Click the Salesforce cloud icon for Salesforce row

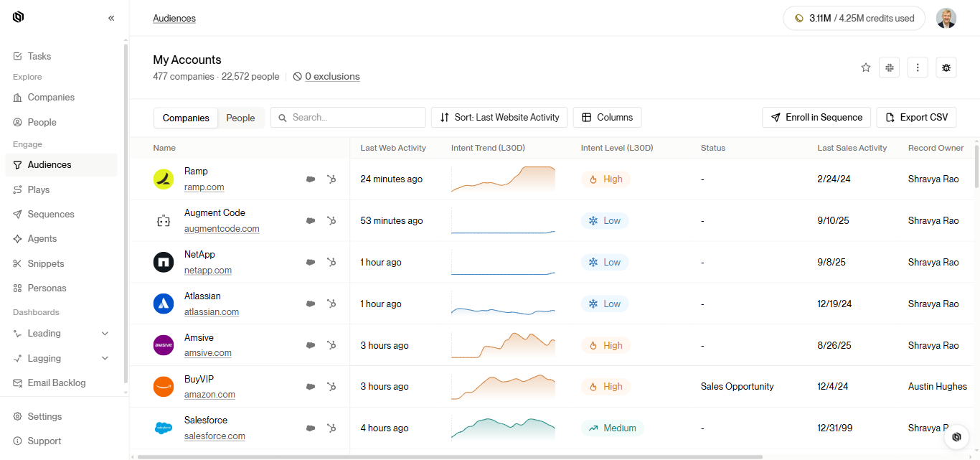pos(311,428)
